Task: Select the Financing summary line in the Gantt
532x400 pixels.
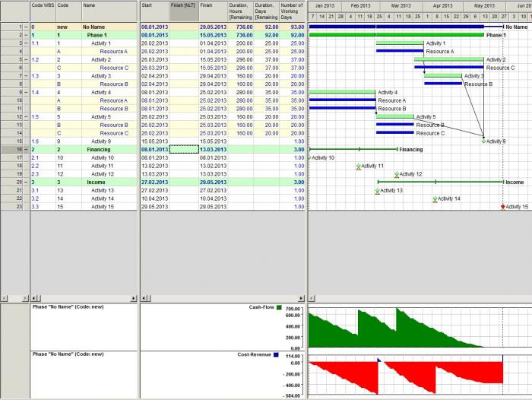Action: pos(353,149)
